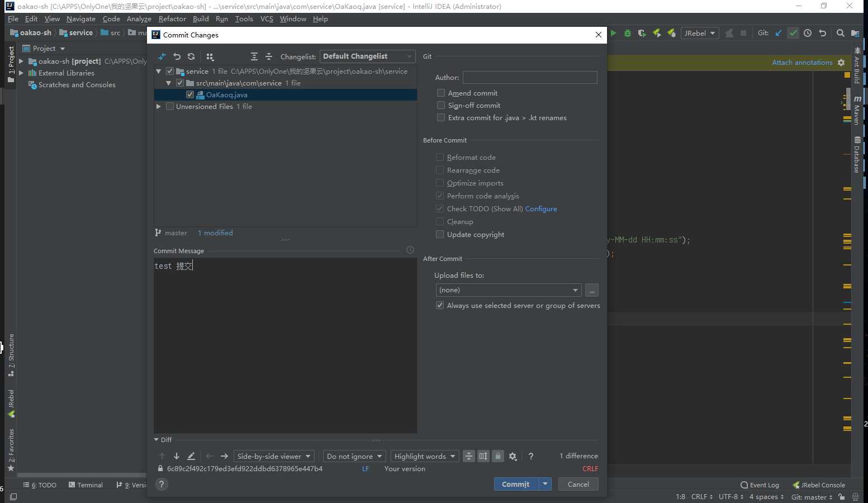This screenshot has height=503, width=868.
Task: Click the Jump to Source pencil icon
Action: tap(191, 456)
